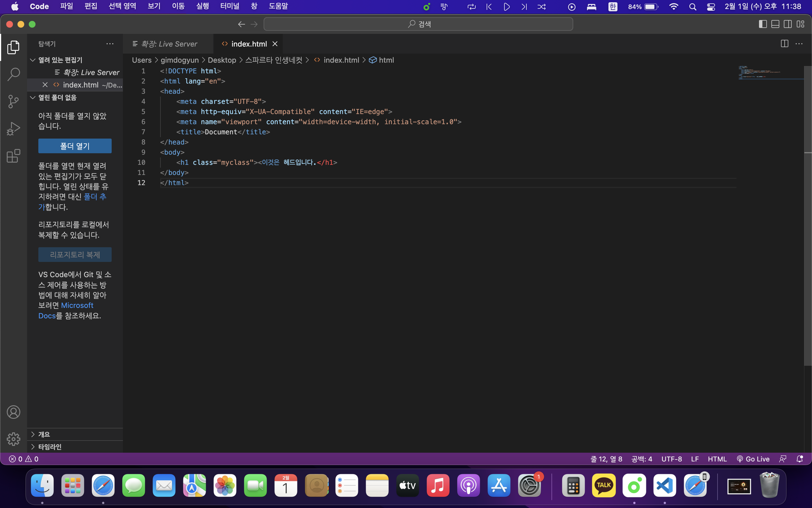812x508 pixels.
Task: Open KakaoTalk in the Dock
Action: click(x=604, y=485)
